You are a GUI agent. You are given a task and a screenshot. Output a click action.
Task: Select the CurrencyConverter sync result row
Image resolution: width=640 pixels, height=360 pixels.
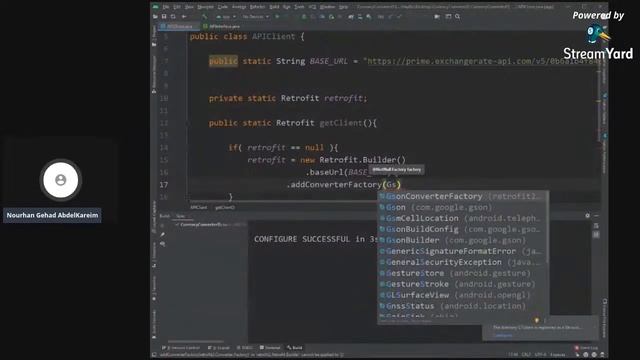pyautogui.click(x=211, y=225)
